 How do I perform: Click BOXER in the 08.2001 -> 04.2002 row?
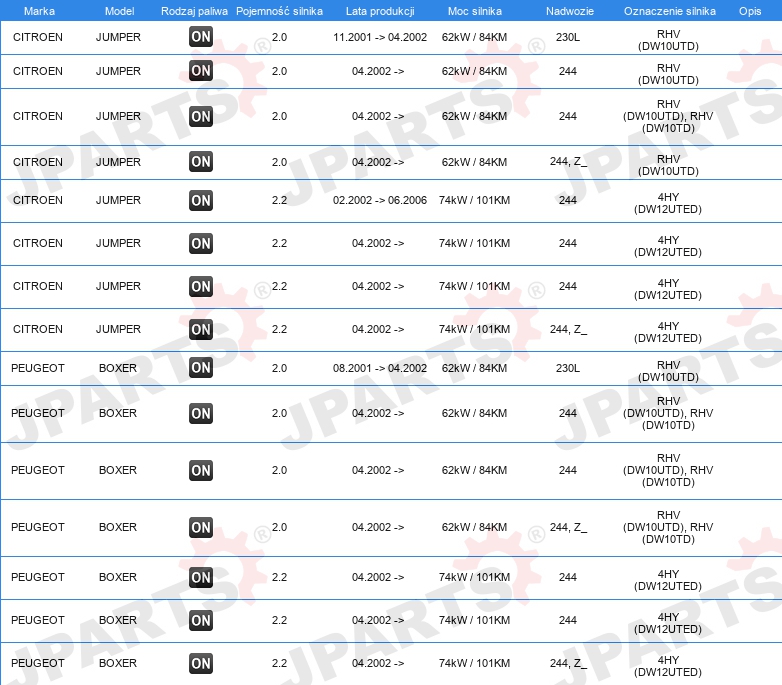click(x=118, y=368)
